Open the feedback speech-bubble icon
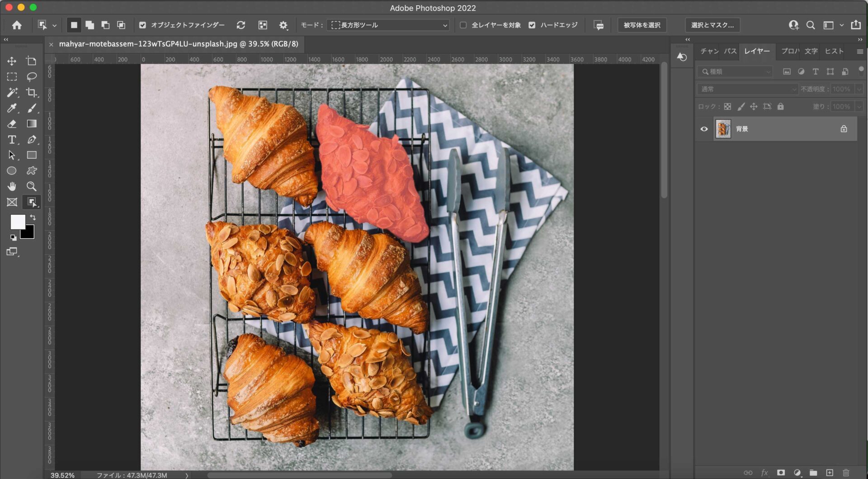Image resolution: width=868 pixels, height=479 pixels. tap(599, 25)
